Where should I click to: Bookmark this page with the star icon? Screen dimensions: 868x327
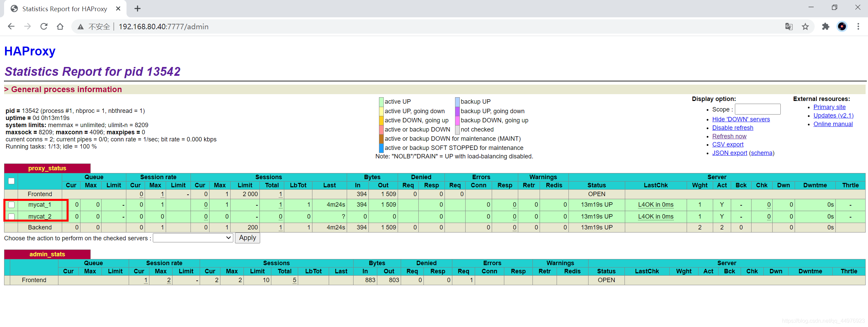[805, 27]
